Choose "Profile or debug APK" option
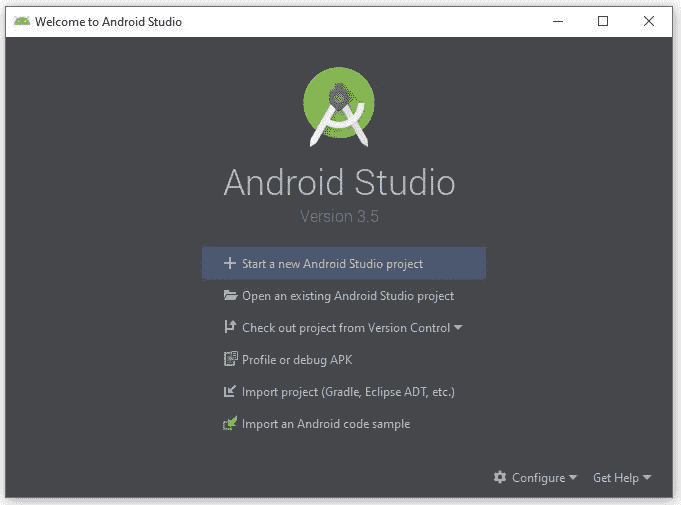This screenshot has width=681, height=505. tap(297, 360)
